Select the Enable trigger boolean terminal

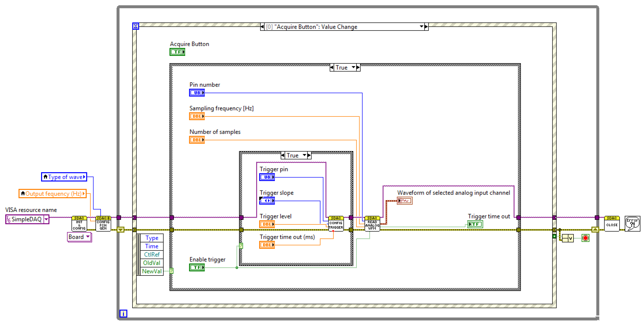tap(197, 267)
